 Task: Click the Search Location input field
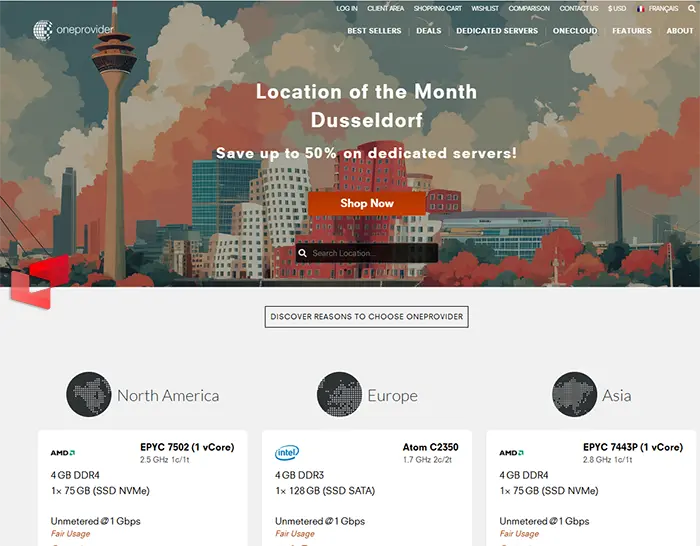pyautogui.click(x=372, y=254)
